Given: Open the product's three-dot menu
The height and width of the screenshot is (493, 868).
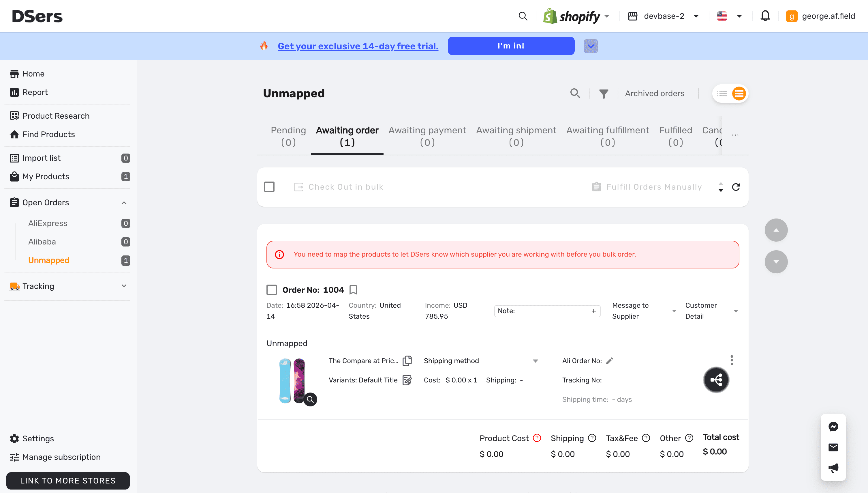Looking at the screenshot, I should point(731,360).
